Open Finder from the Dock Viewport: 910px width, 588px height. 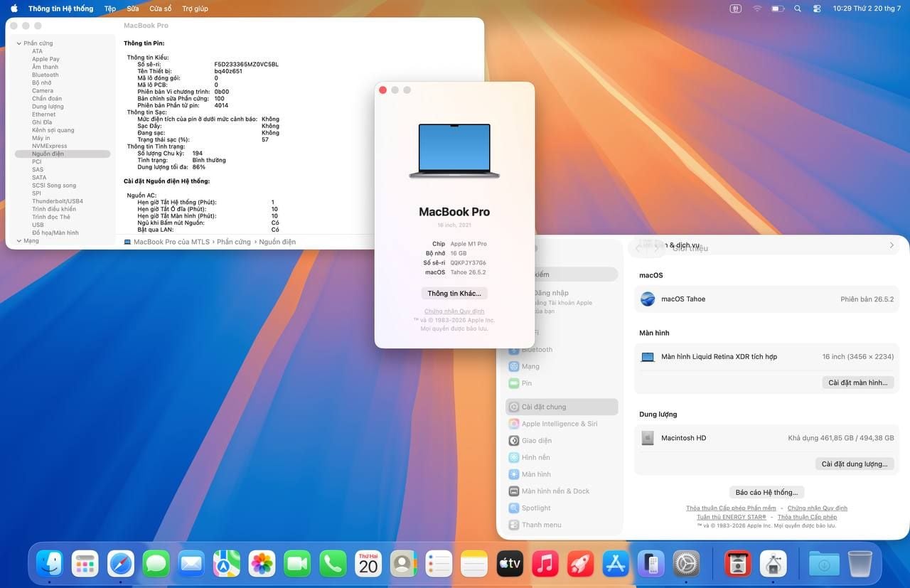pos(50,564)
